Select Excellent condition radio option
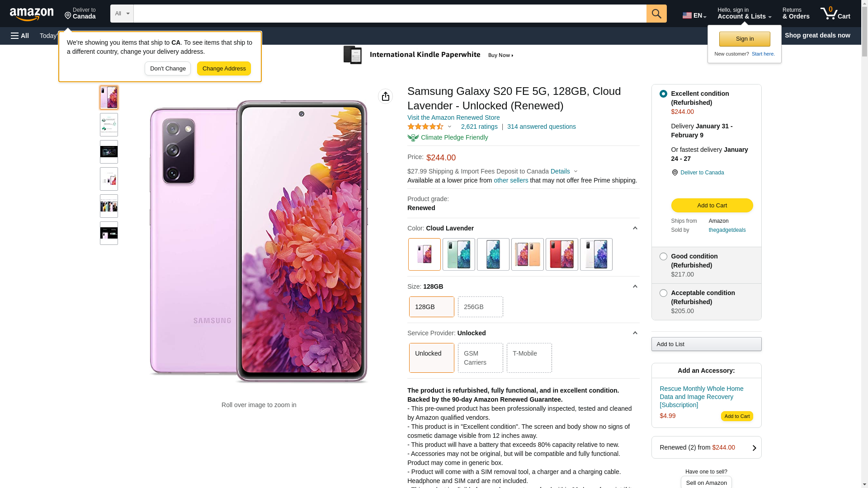 coord(663,94)
